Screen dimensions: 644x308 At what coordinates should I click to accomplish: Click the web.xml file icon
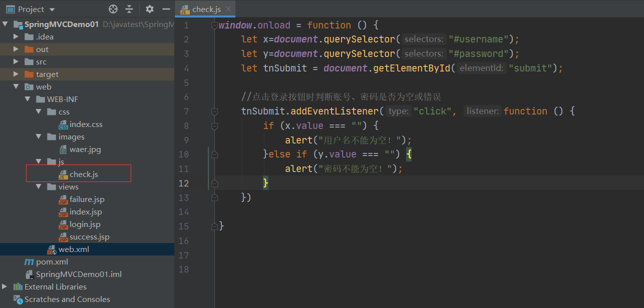pos(52,249)
